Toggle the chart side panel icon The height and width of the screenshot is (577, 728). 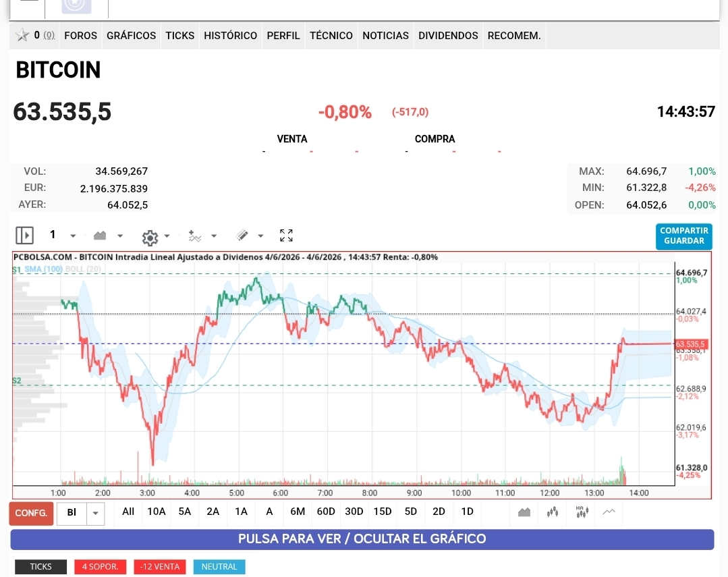point(24,236)
